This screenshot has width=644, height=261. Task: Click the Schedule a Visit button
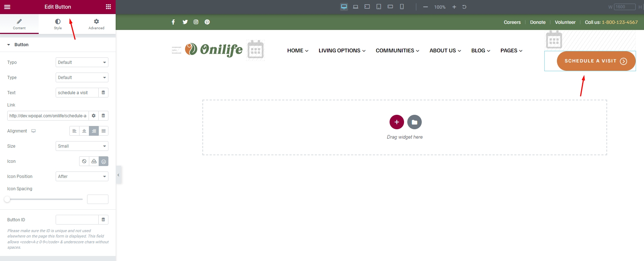[x=596, y=61]
